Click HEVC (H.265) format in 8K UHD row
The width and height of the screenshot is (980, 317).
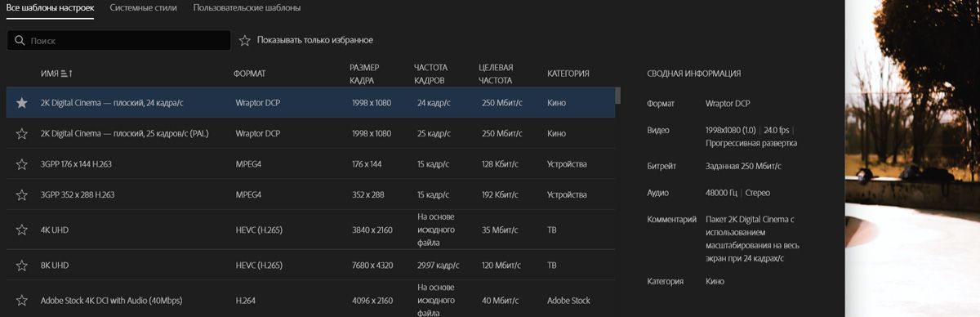pyautogui.click(x=259, y=266)
